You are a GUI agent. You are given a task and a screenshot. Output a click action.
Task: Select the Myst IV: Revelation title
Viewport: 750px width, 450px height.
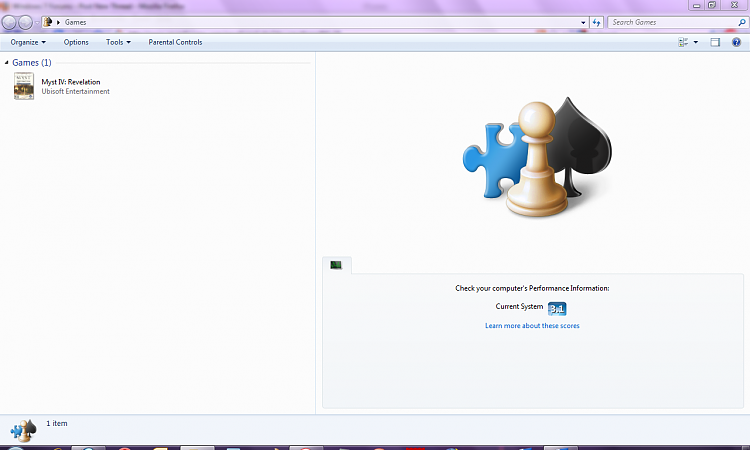pyautogui.click(x=71, y=82)
